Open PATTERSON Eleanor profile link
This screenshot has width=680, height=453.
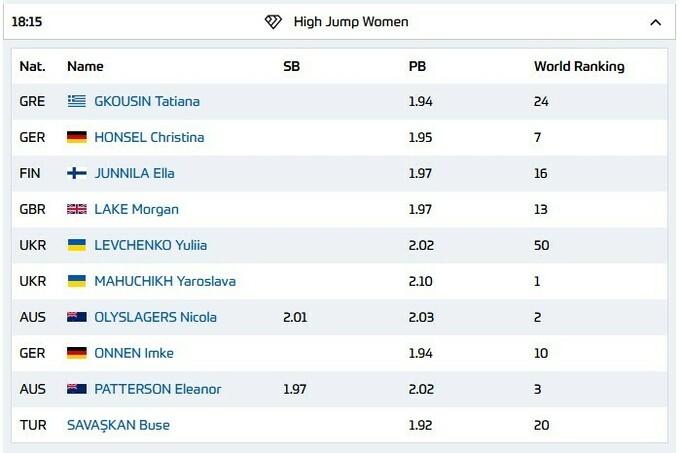[x=157, y=389]
